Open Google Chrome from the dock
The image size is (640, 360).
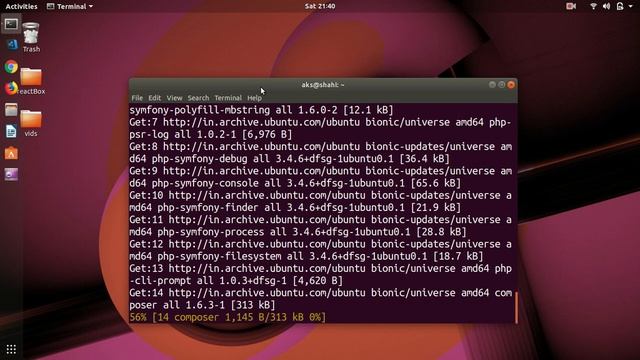pos(11,67)
